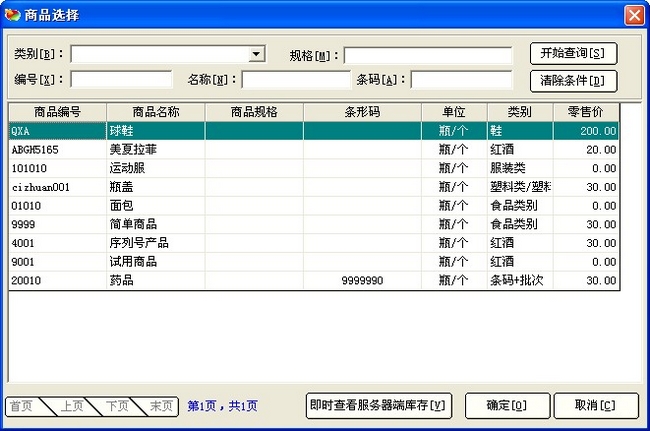Screen dimensions: 650x431
Task: Click the 类别 column header
Action: 520,112
